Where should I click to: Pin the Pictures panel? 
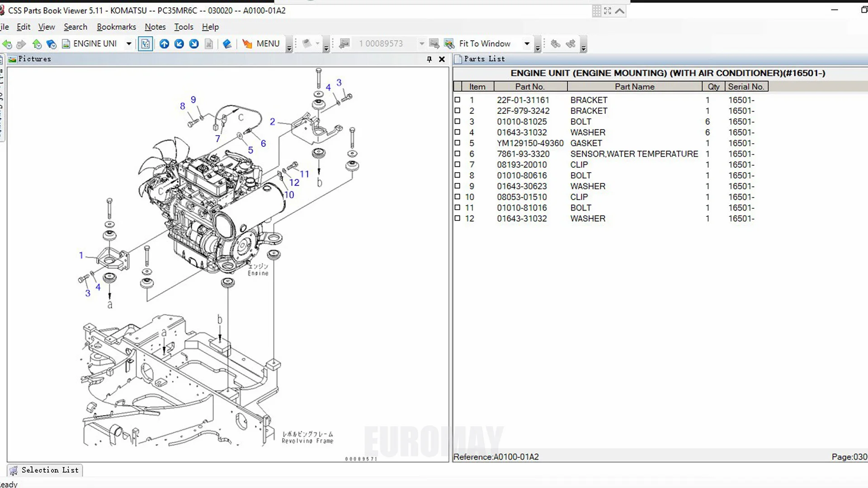(x=429, y=59)
